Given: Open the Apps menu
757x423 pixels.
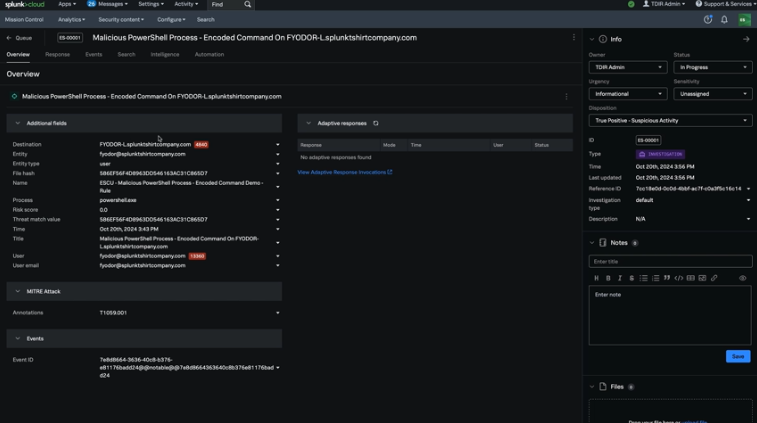Looking at the screenshot, I should 67,4.
